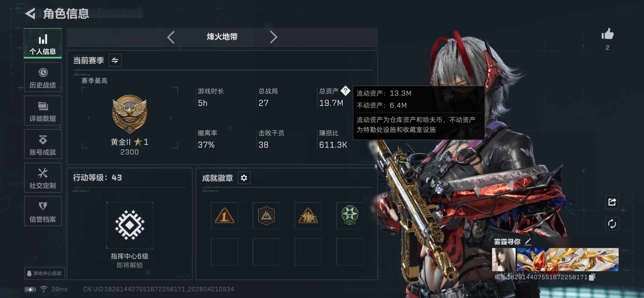The width and height of the screenshot is (644, 298).
Task: Select the red triangle number 1 badge
Action: click(224, 215)
